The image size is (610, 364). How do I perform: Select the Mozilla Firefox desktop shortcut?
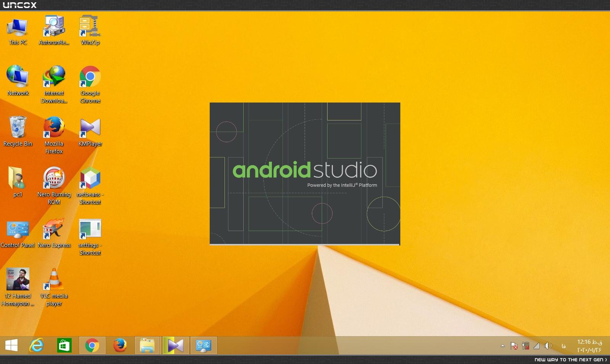point(54,135)
